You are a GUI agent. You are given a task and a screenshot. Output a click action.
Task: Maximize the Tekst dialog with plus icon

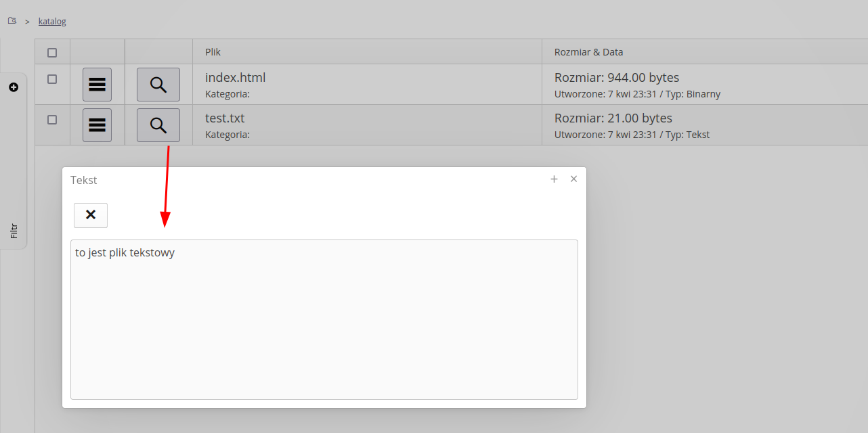554,179
